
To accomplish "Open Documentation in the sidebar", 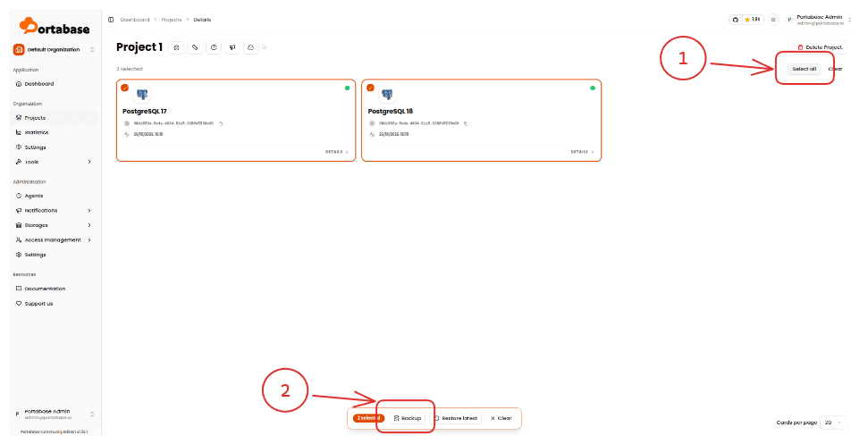I will 54,289.
